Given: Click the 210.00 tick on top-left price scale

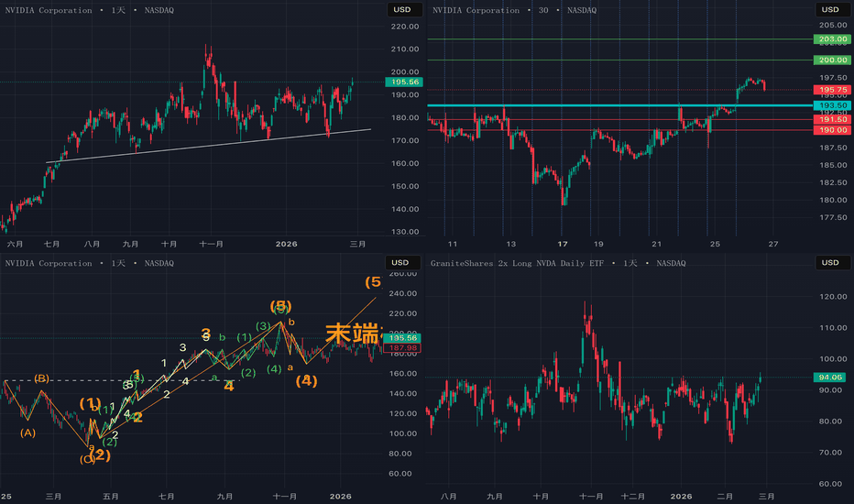Looking at the screenshot, I should click(x=405, y=49).
